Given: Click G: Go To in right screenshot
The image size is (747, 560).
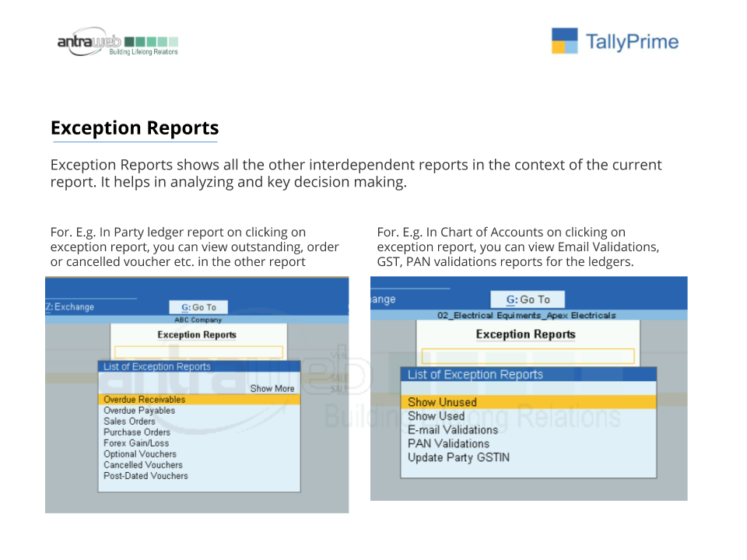Looking at the screenshot, I should tap(528, 299).
